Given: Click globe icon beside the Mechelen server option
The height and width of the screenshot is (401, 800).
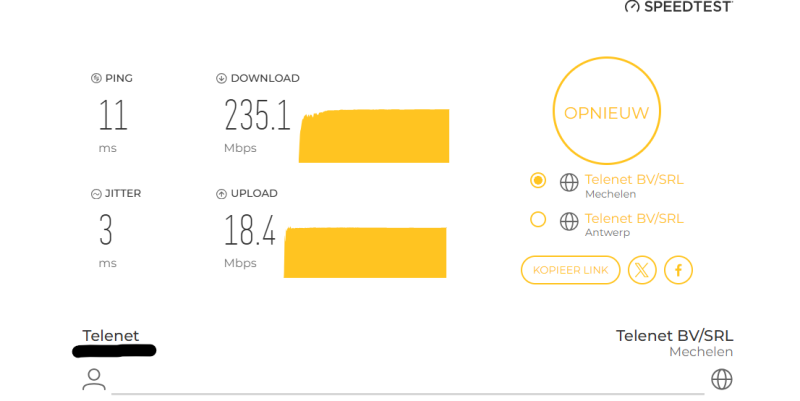Looking at the screenshot, I should point(569,182).
